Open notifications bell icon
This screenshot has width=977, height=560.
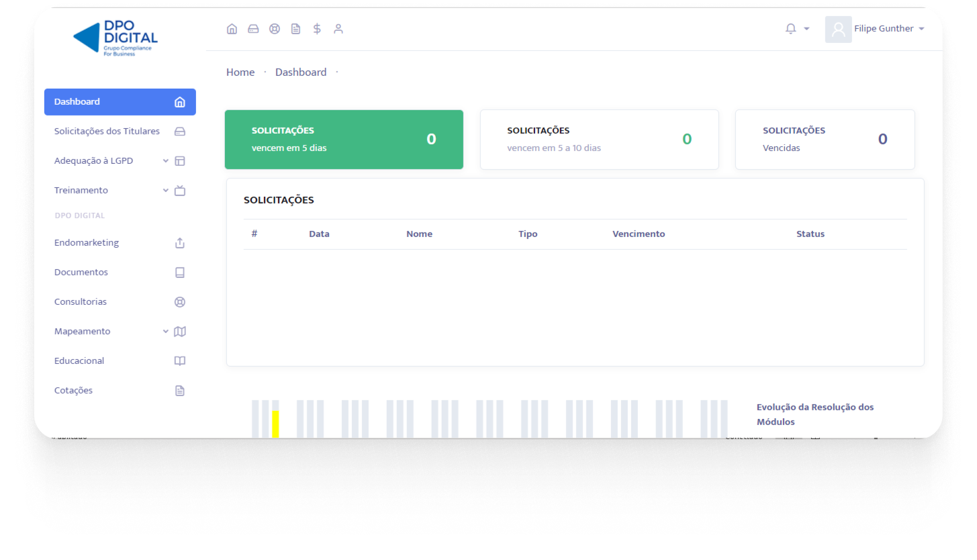click(791, 29)
